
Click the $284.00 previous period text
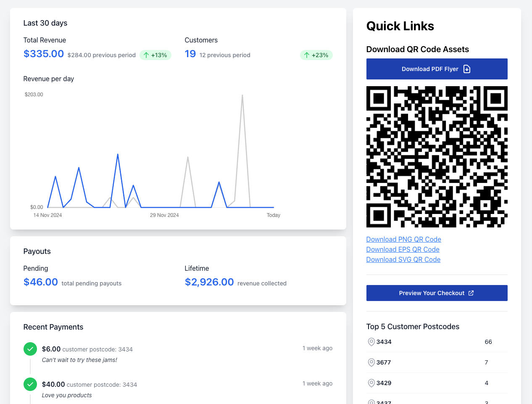(x=102, y=55)
